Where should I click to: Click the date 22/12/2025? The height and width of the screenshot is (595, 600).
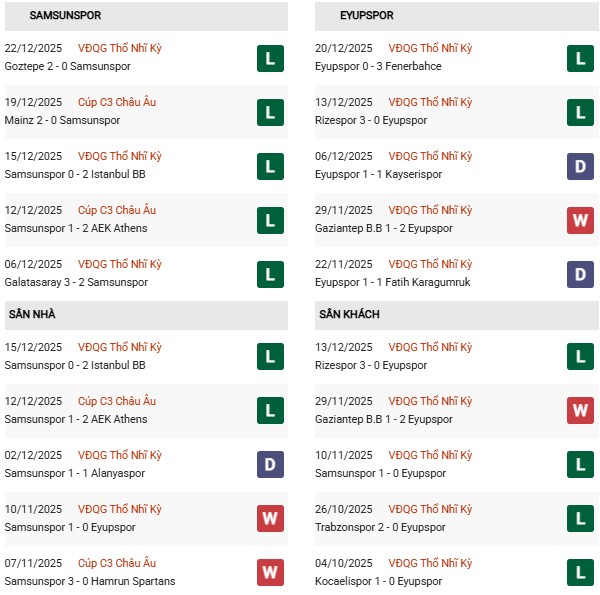coord(33,49)
